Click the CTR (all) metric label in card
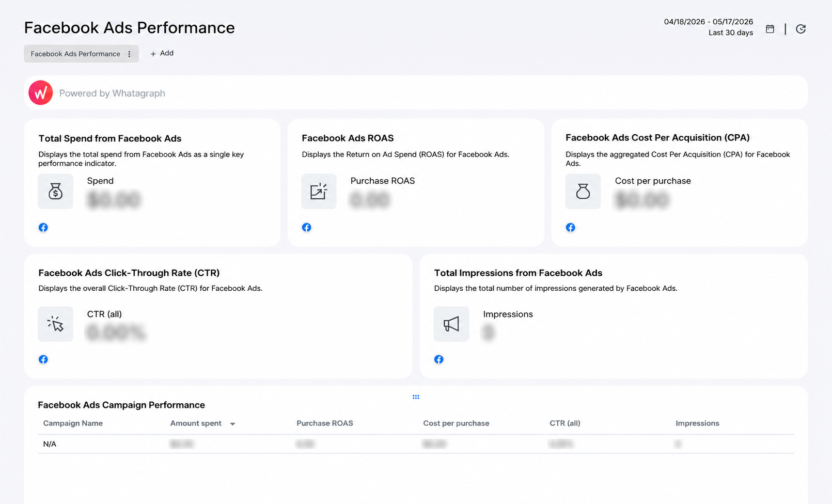 coord(104,314)
